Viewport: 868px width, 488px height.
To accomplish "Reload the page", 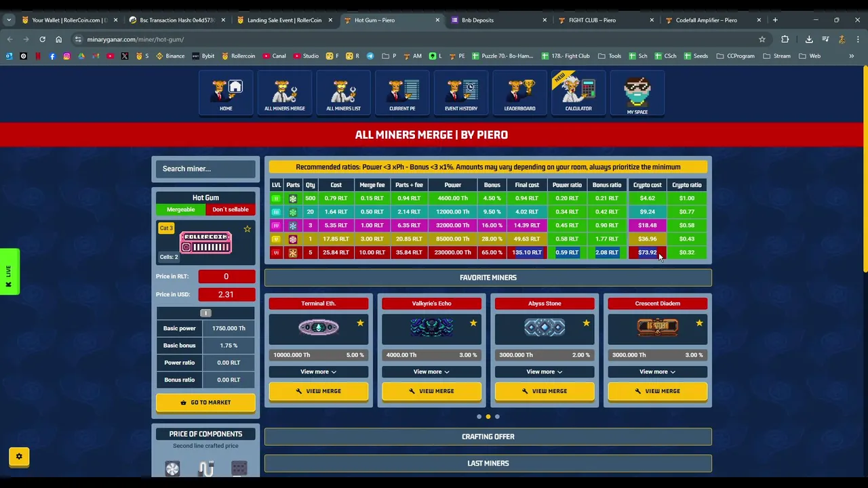I will pos(42,39).
